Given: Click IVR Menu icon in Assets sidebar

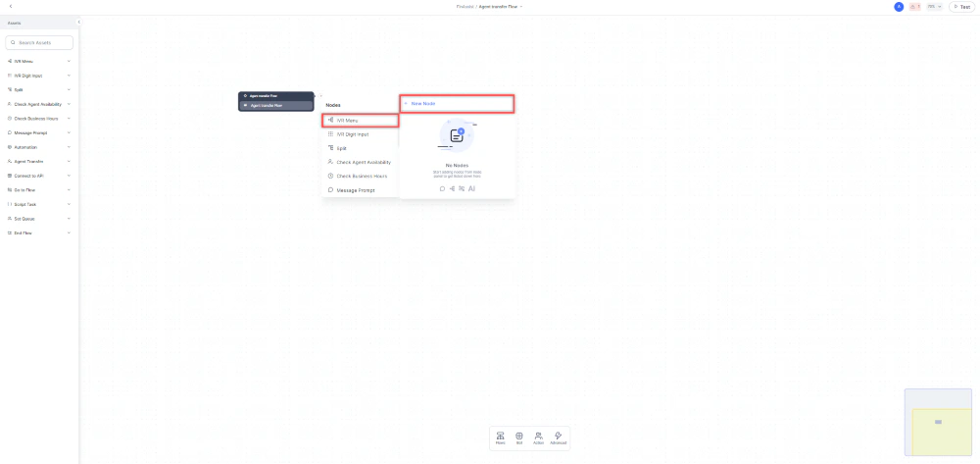Looking at the screenshot, I should coord(10,61).
